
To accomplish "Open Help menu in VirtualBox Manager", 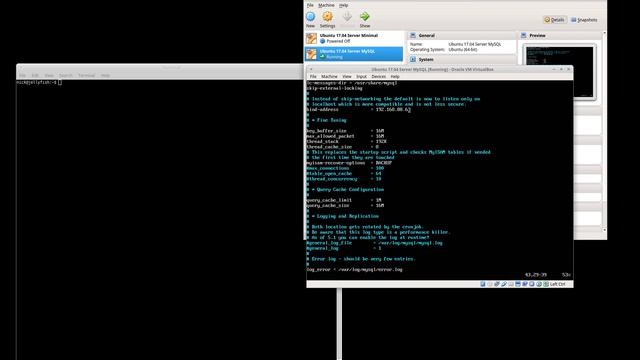I will click(x=344, y=5).
